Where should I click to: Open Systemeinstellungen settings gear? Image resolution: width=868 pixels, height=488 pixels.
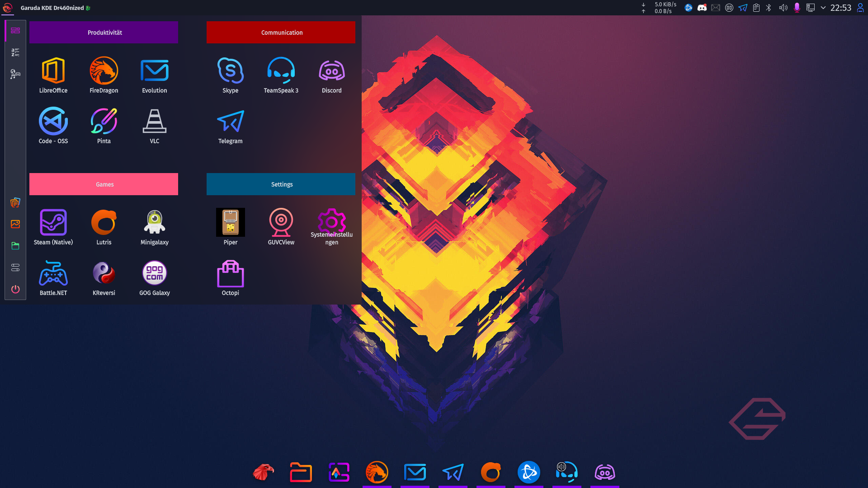(x=331, y=221)
